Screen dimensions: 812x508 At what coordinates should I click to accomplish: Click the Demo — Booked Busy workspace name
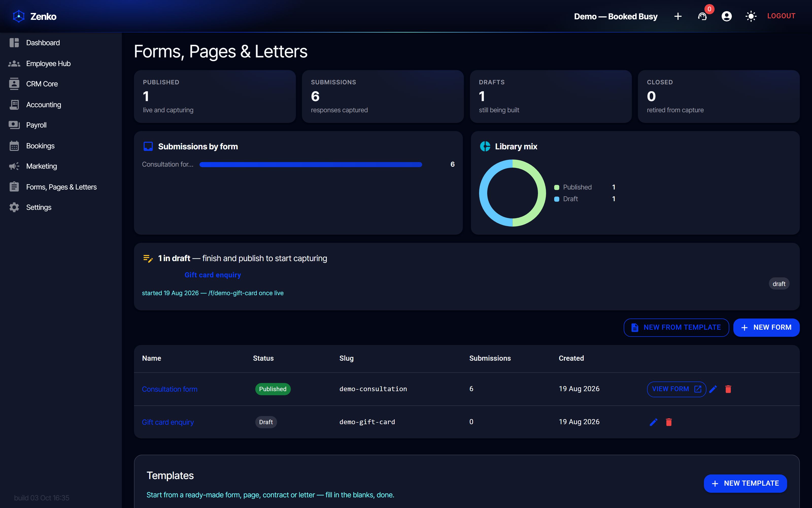(616, 16)
